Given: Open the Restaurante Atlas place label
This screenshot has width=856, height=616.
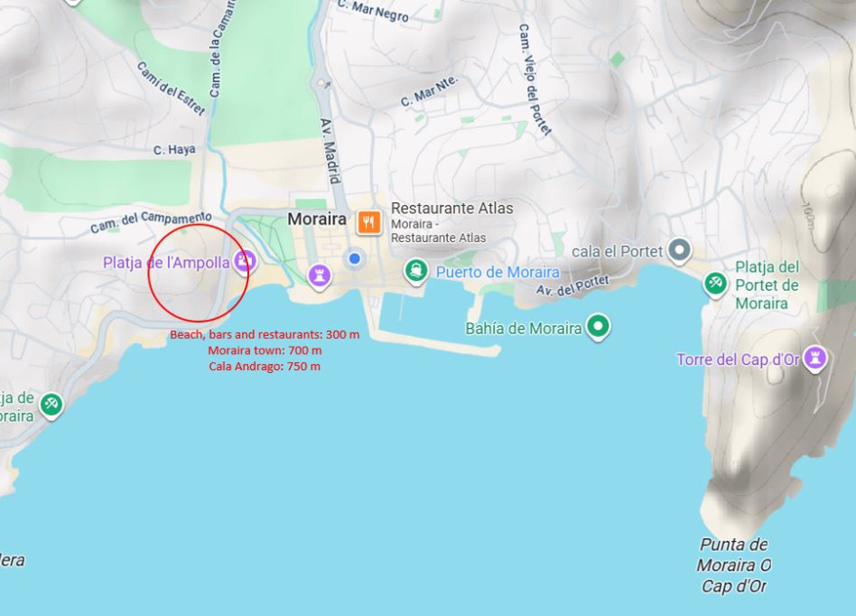Looking at the screenshot, I should tap(452, 208).
